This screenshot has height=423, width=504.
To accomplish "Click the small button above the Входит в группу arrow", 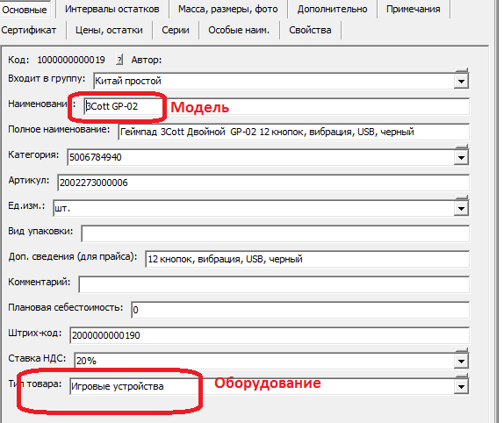I will 462,70.
